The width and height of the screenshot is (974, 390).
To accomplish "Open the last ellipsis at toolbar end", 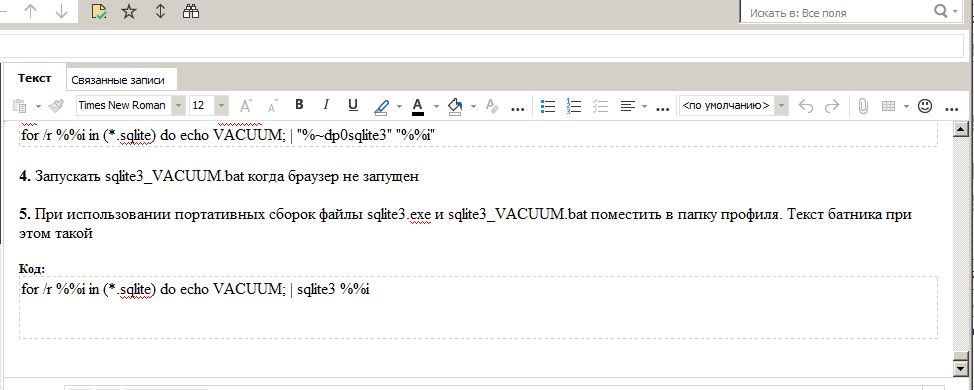I will coord(952,109).
